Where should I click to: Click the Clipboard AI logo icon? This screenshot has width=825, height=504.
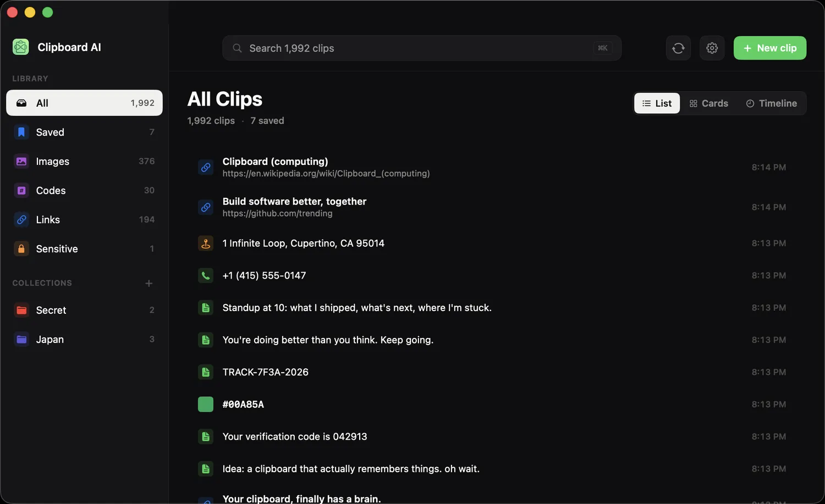21,47
